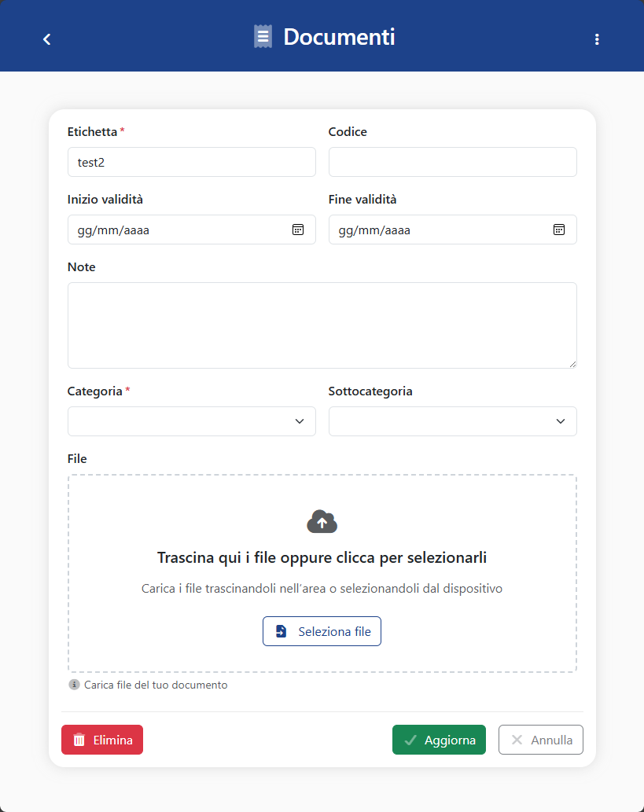Click the drag-and-drop upload zone
644x812 pixels.
[322, 574]
